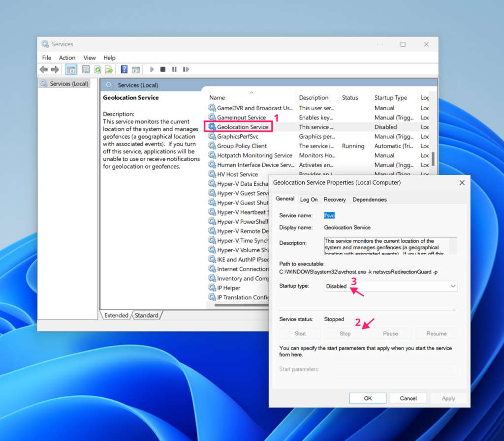
Task: Click the Resume button under Service status
Action: tap(436, 333)
